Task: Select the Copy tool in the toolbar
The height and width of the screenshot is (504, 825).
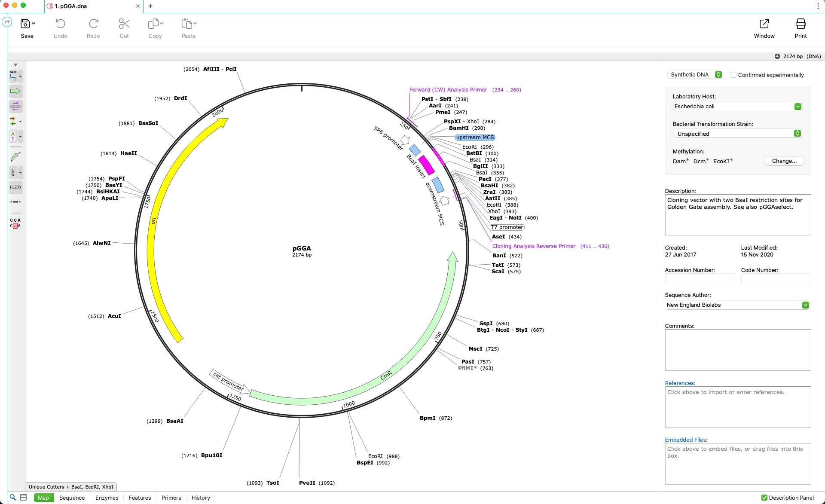Action: [x=155, y=27]
